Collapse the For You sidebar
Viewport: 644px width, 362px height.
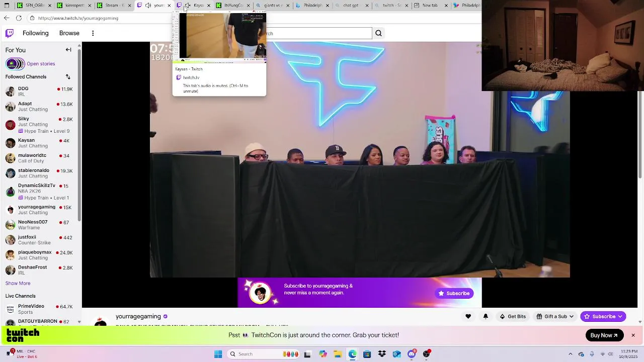pos(68,50)
